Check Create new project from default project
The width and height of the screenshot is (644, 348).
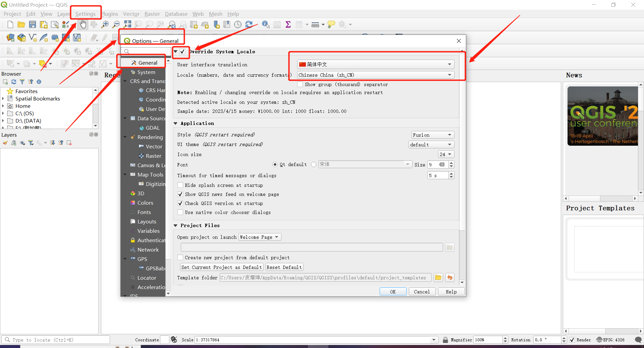pos(180,258)
